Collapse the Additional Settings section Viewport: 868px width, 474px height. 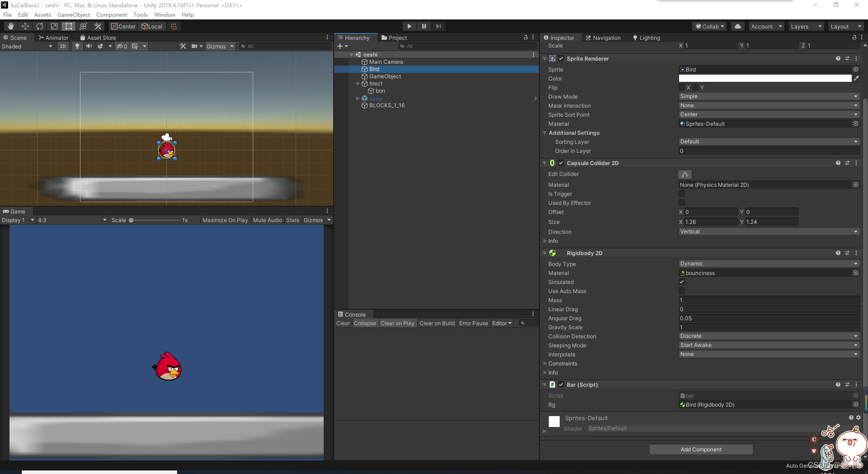(x=545, y=133)
